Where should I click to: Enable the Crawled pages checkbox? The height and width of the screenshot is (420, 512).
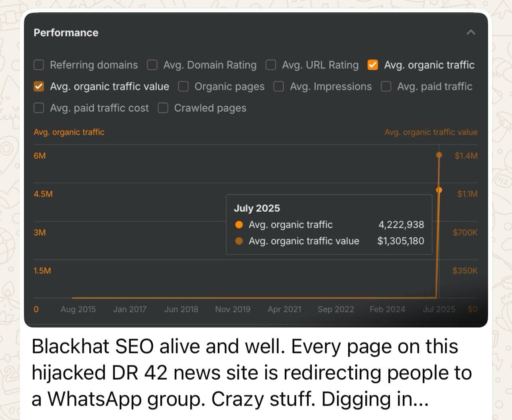coord(163,108)
